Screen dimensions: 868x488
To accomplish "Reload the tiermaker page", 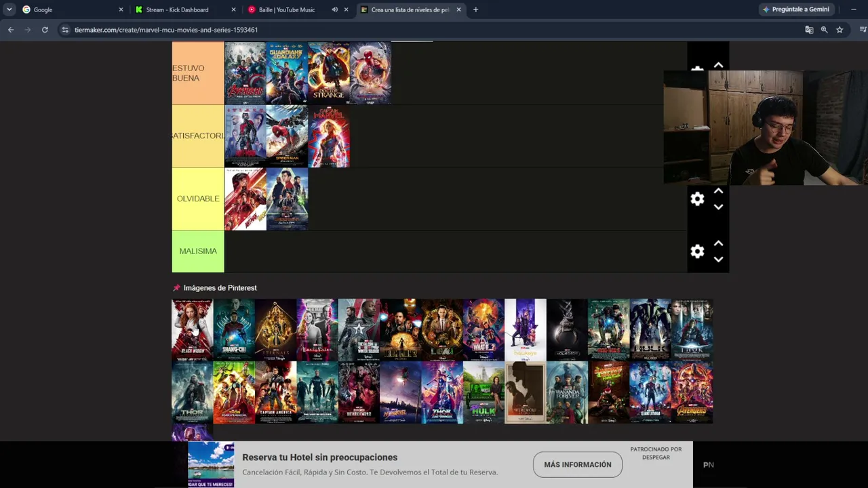I will [45, 30].
